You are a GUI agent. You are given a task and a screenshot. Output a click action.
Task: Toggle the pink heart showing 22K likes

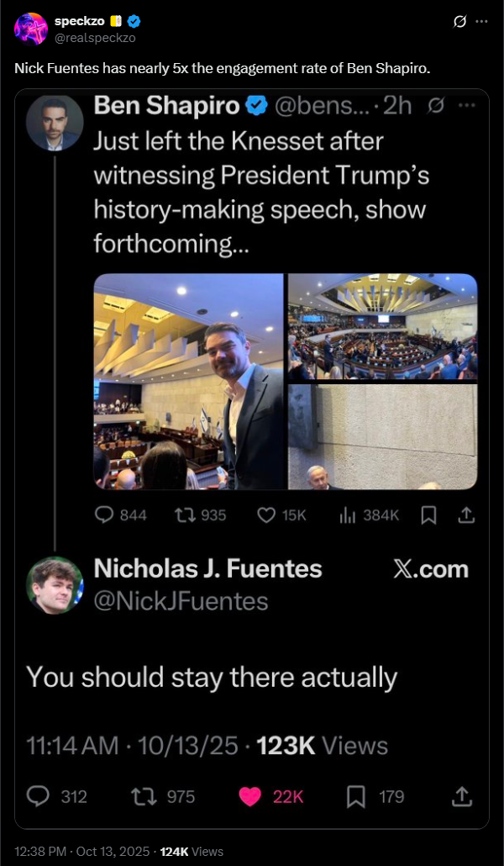coord(250,796)
